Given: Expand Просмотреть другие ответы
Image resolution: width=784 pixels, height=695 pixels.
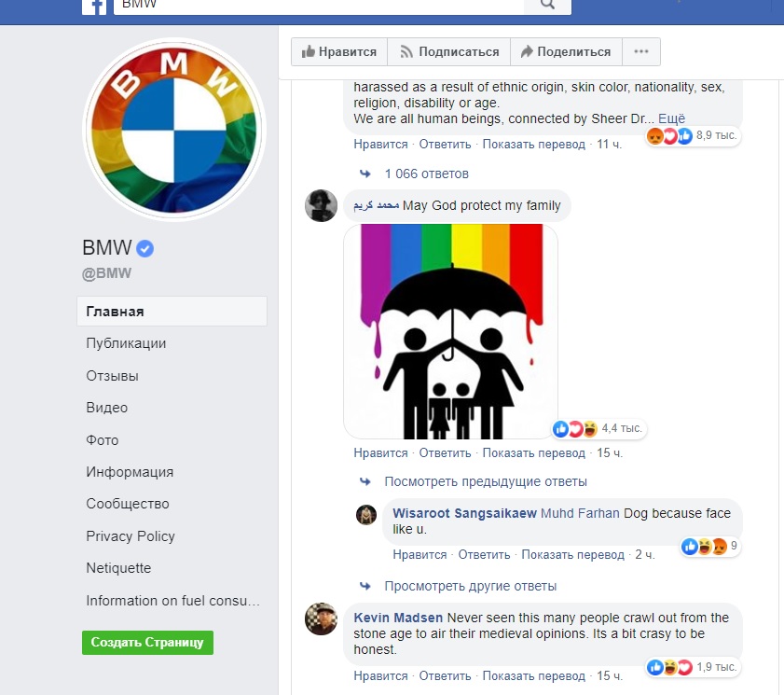Looking at the screenshot, I should coord(471,586).
